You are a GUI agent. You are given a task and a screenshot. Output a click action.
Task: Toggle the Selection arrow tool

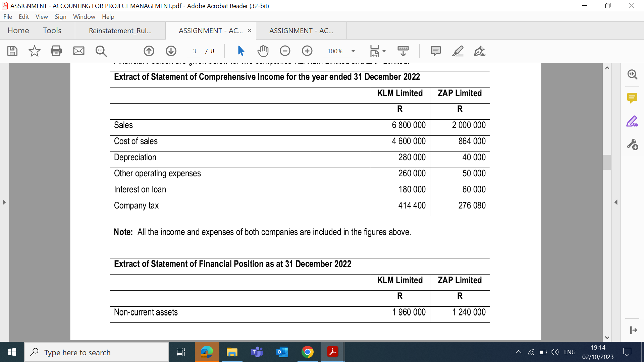click(x=240, y=51)
